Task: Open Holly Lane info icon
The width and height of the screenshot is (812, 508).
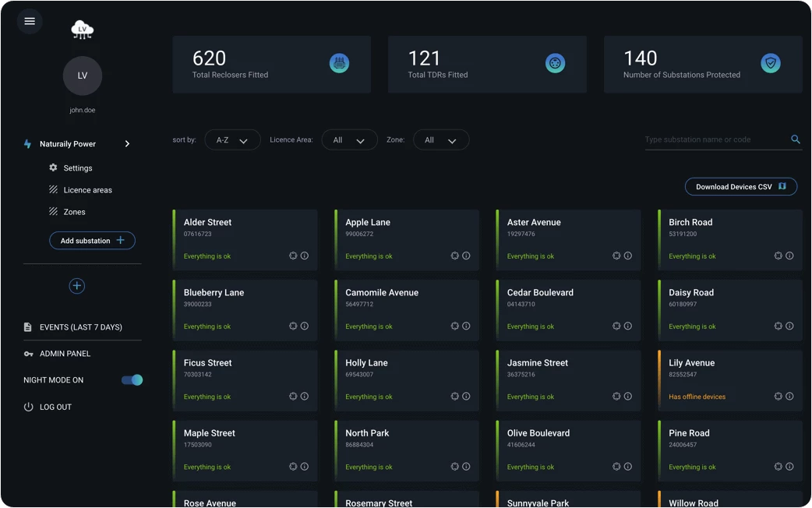Action: tap(466, 397)
